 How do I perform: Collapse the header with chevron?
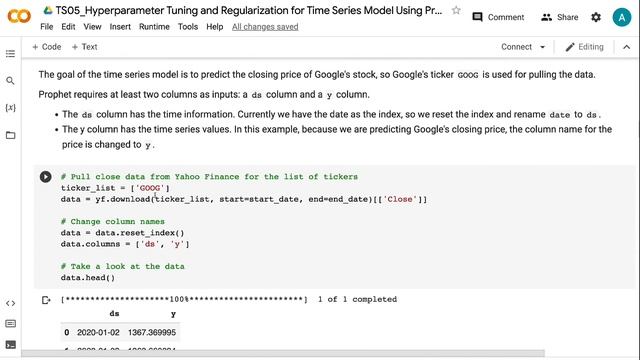627,47
